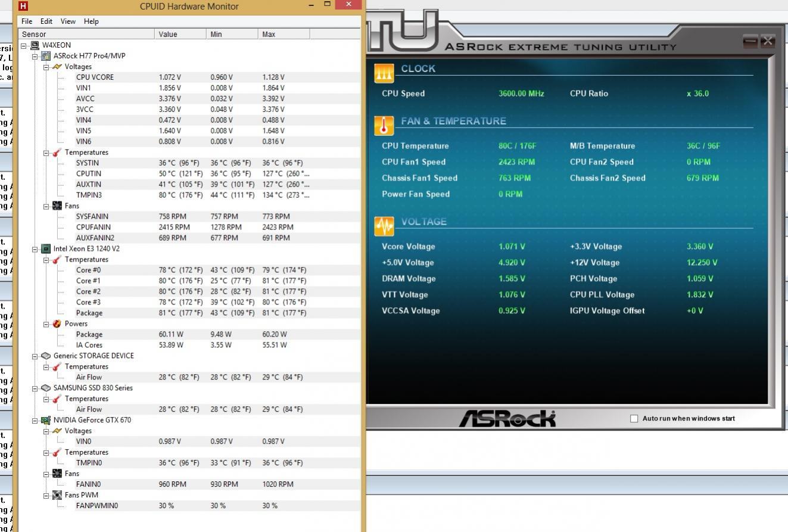The image size is (788, 532).
Task: Click the 960 RPM FANIN0 value
Action: 172,484
